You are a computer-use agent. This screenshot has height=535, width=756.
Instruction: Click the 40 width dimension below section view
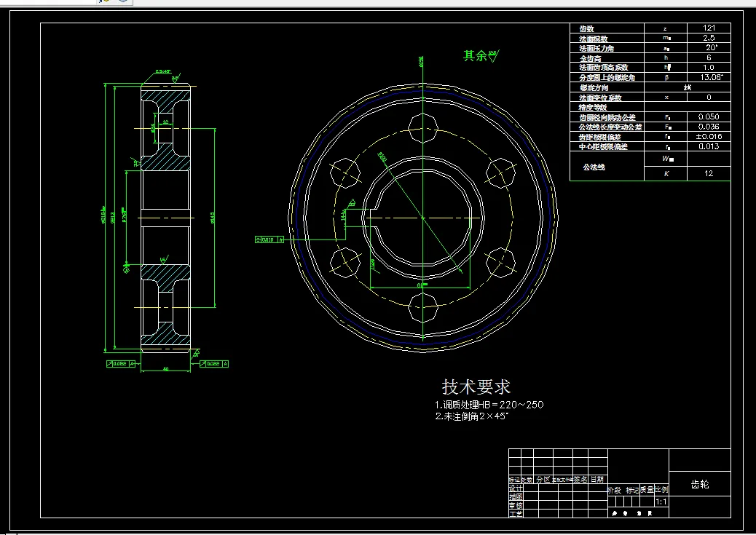165,369
